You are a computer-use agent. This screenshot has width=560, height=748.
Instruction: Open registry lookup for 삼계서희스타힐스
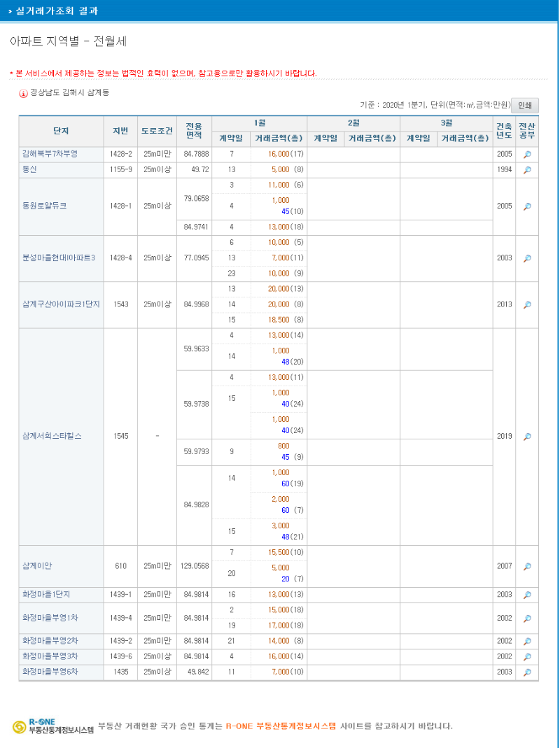click(x=527, y=437)
